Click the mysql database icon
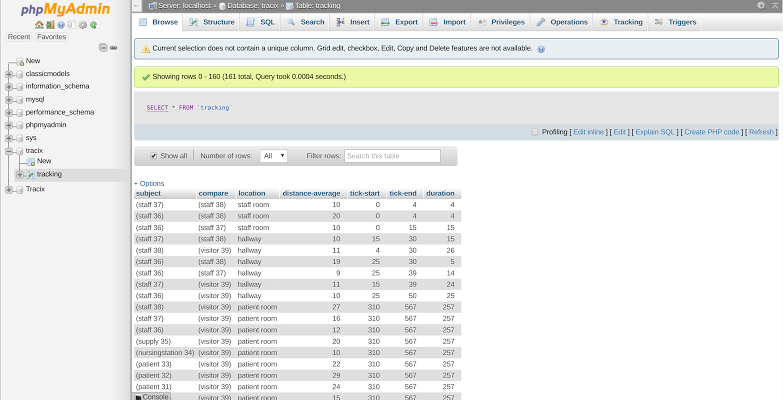Image resolution: width=783 pixels, height=400 pixels. (x=20, y=99)
